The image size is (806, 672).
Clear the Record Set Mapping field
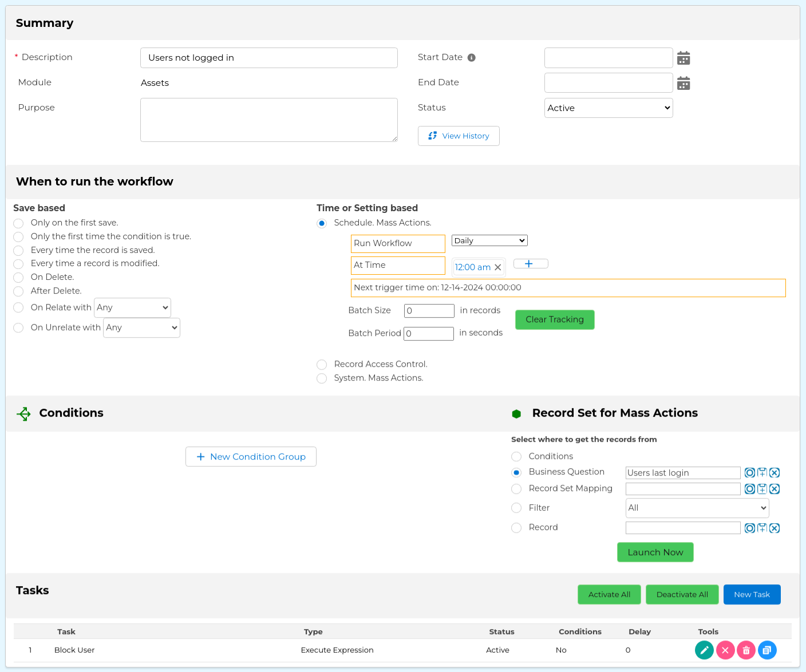coord(775,489)
